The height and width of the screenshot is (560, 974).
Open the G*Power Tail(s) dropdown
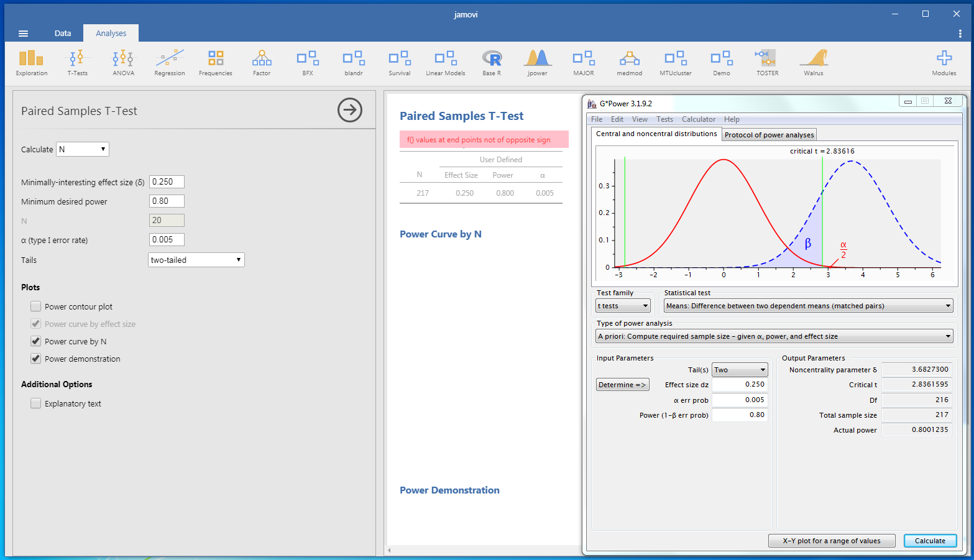point(740,370)
